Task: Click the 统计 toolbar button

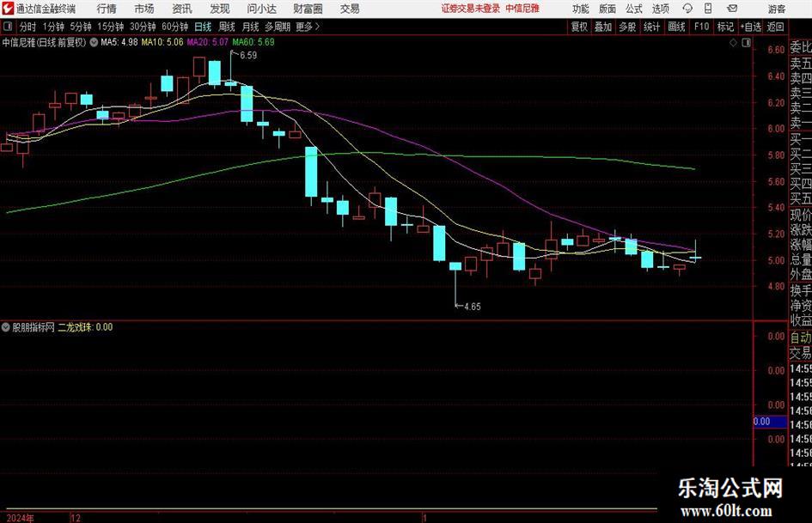Action: pos(651,27)
